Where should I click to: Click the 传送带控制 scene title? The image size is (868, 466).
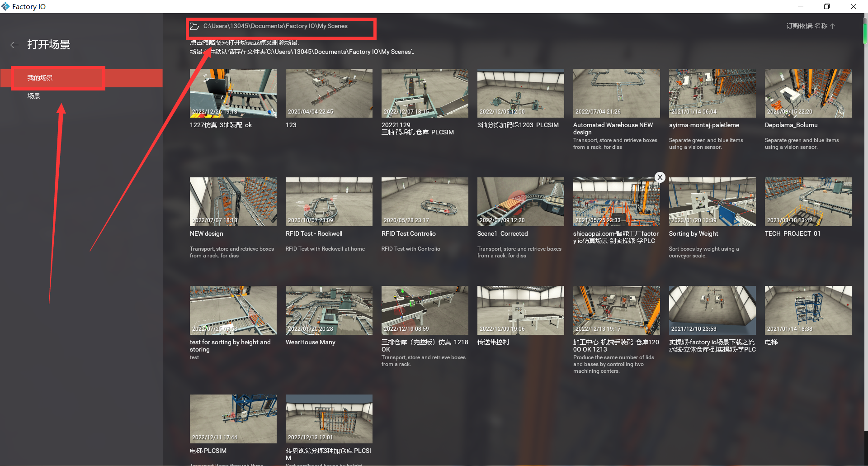(x=493, y=342)
